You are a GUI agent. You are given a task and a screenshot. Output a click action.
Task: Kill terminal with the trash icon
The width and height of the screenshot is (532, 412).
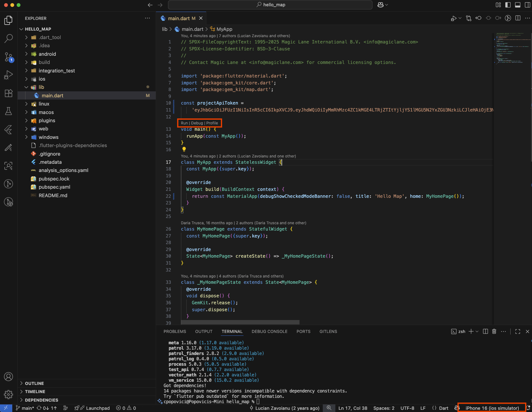494,331
